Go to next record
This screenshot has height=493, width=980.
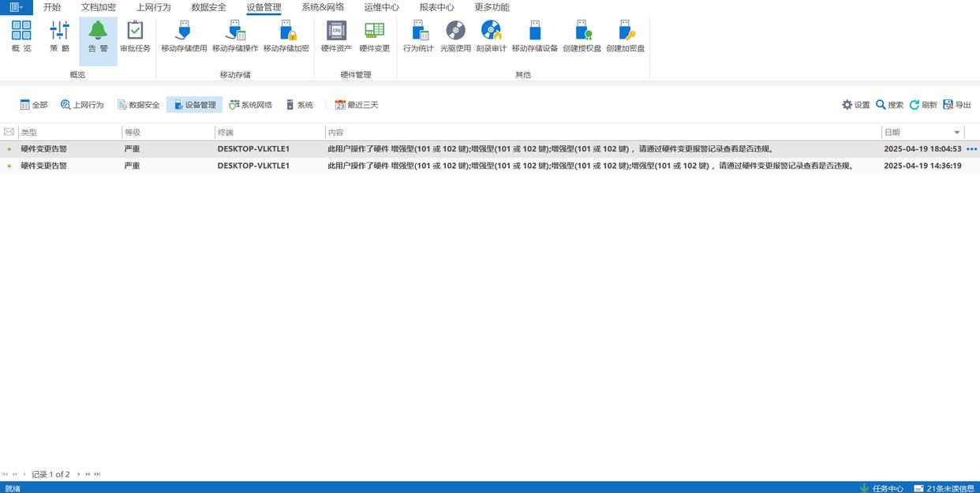point(78,474)
